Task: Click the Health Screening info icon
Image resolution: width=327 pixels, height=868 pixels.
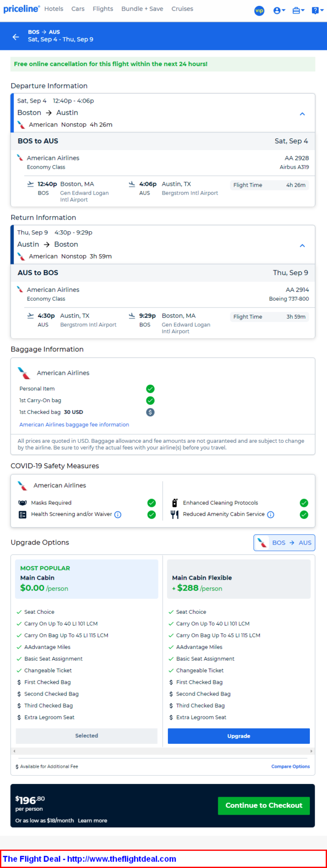Action: click(118, 515)
